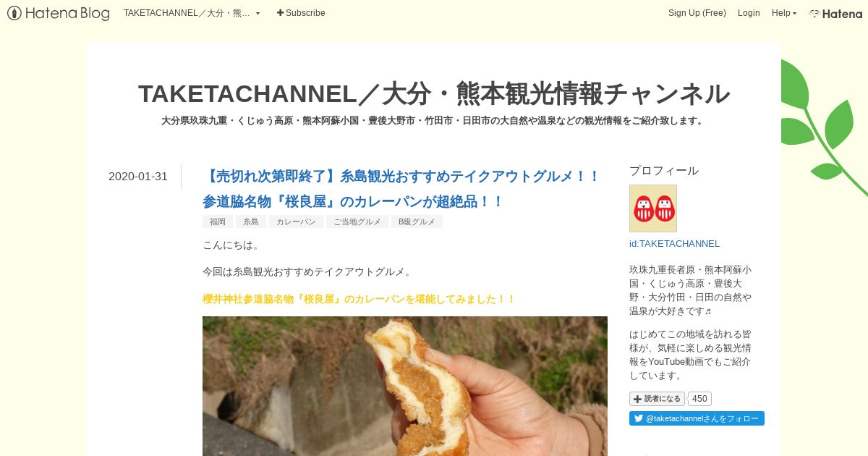Open the Hatena Blog logo link
The width and height of the screenshot is (868, 456).
pyautogui.click(x=59, y=13)
